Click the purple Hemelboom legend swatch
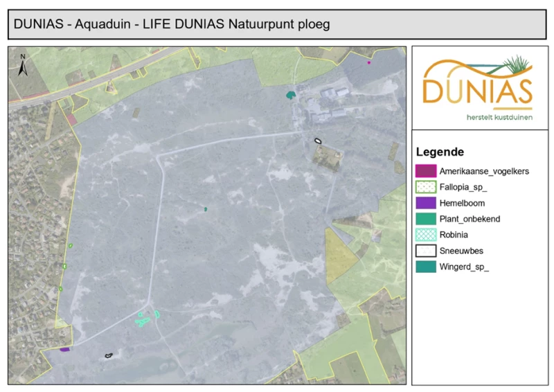 pos(426,203)
